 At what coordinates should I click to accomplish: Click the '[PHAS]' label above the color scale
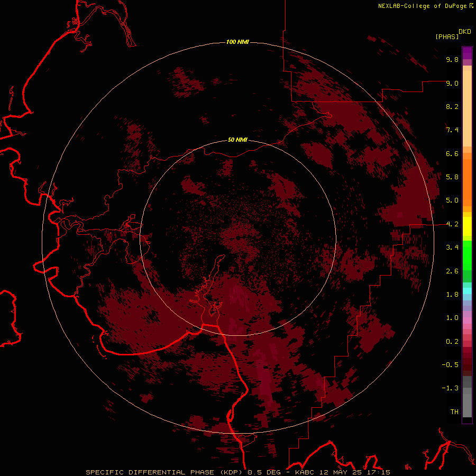pyautogui.click(x=447, y=36)
